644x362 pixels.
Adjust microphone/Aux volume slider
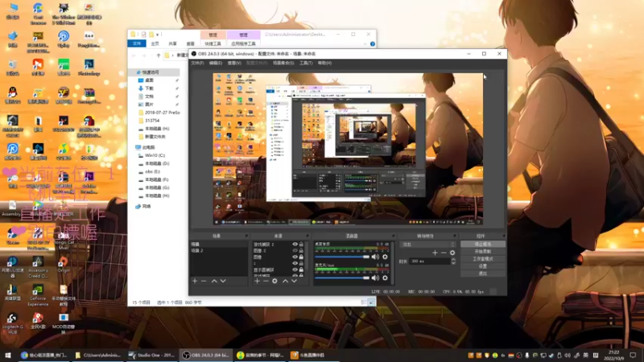(x=342, y=278)
